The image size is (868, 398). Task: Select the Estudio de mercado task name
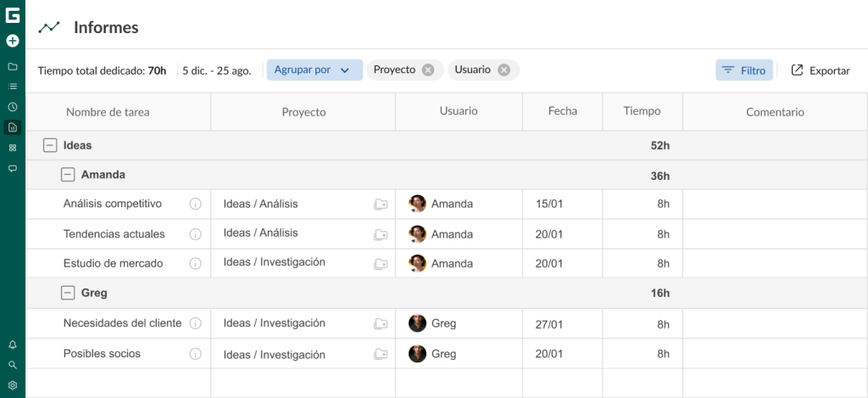pos(113,263)
